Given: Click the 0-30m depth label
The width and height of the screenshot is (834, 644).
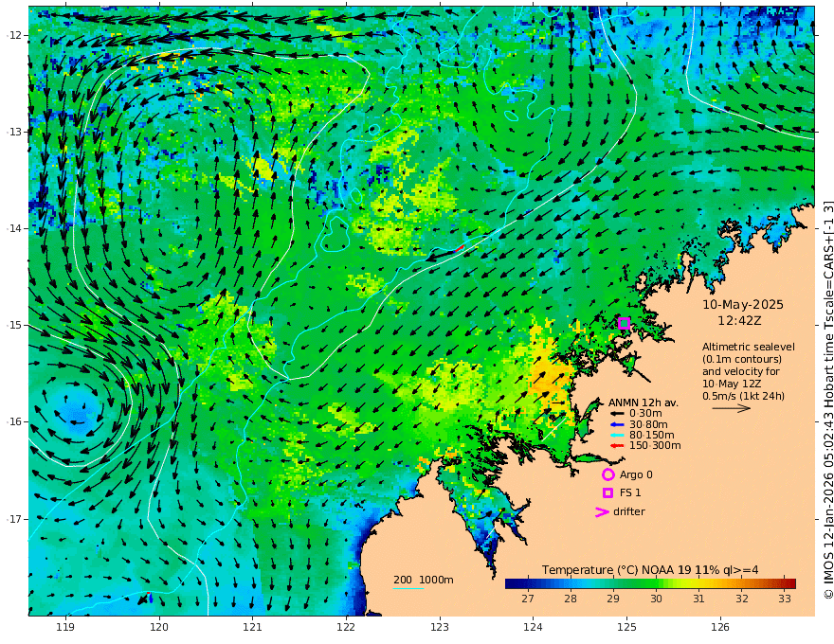Looking at the screenshot, I should [645, 414].
